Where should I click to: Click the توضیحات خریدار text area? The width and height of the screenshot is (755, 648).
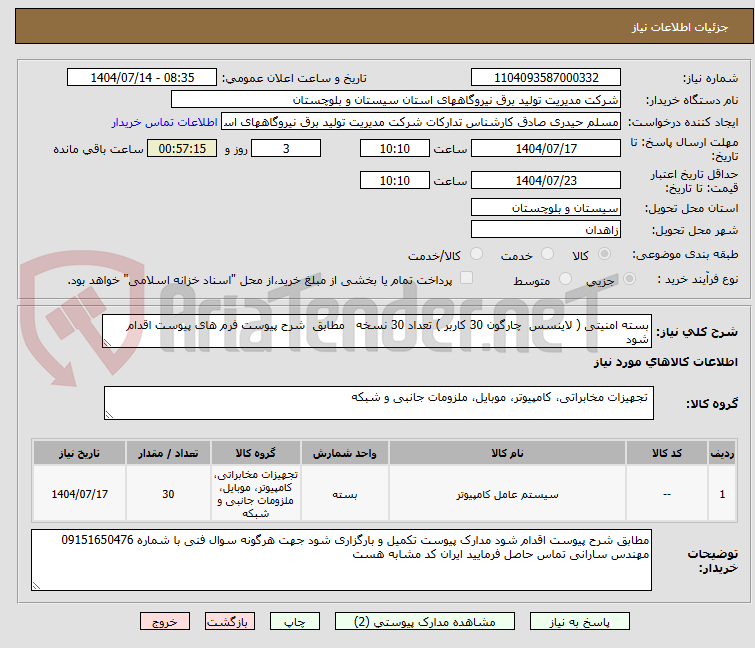coord(341,560)
